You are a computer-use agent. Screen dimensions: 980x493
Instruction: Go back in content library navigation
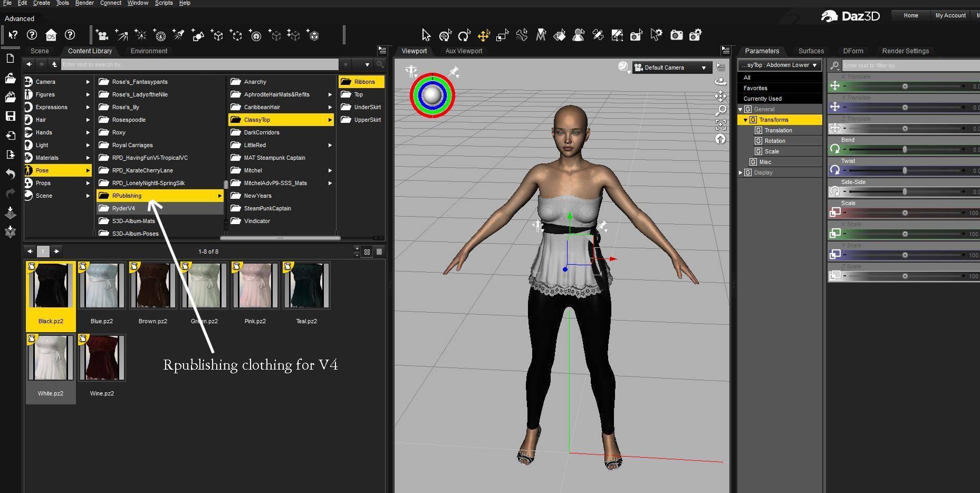click(x=29, y=64)
